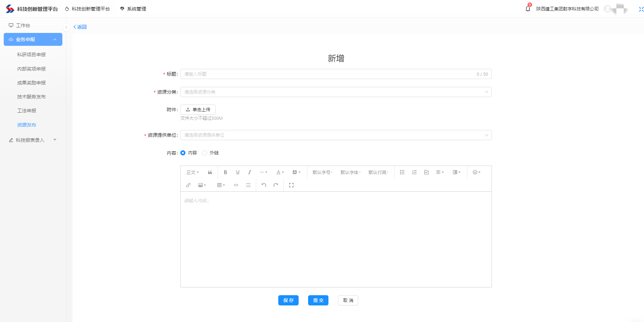The width and height of the screenshot is (644, 322).
Task: Toggle bold formatting in editor
Action: (x=225, y=172)
